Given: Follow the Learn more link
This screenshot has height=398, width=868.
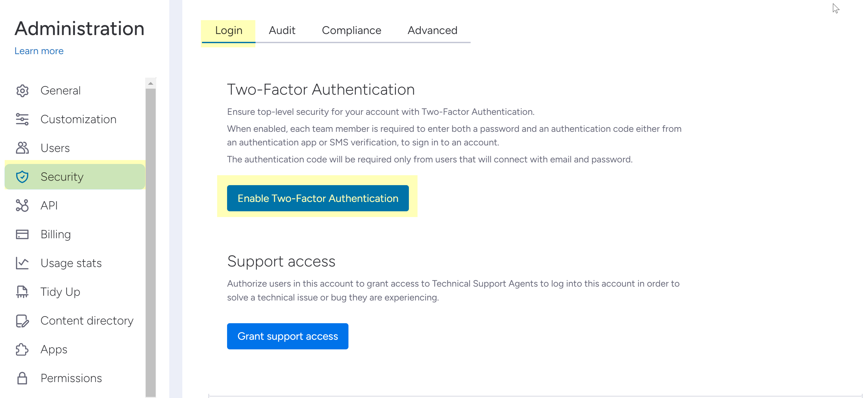Looking at the screenshot, I should pyautogui.click(x=39, y=51).
